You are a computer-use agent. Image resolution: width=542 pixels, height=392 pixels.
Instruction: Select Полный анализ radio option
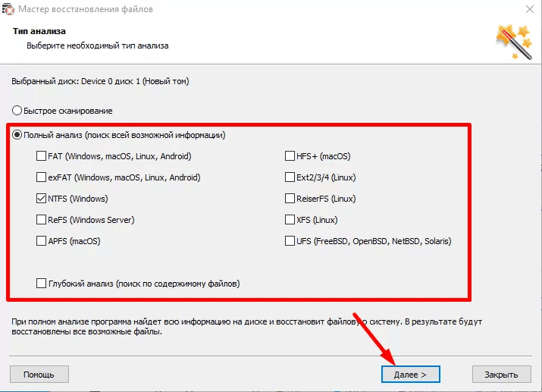(x=17, y=135)
